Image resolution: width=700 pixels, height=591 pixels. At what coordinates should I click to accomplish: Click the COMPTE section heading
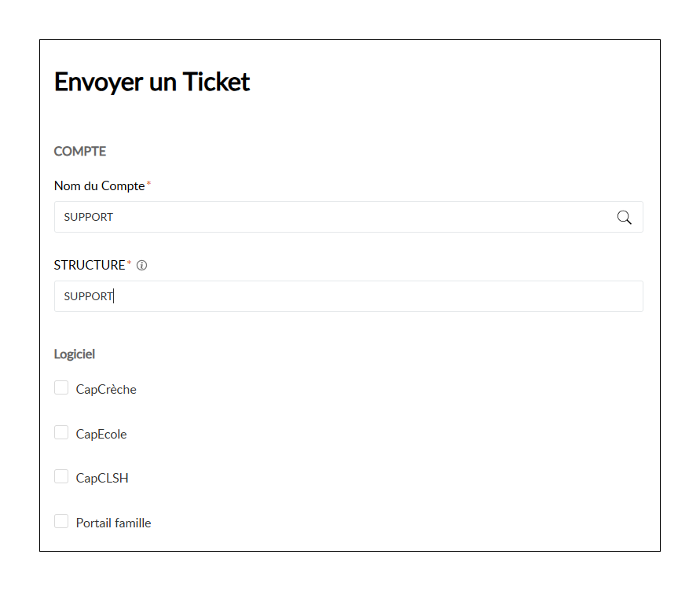click(79, 152)
